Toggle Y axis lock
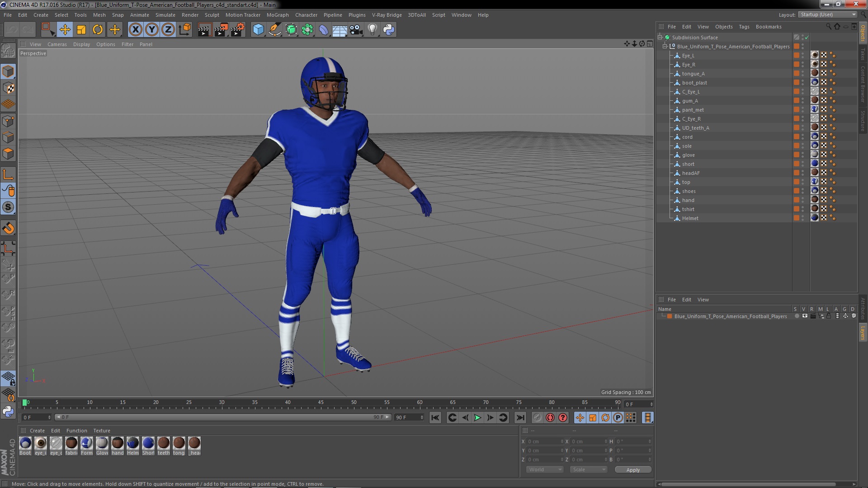This screenshot has height=488, width=868. (152, 30)
